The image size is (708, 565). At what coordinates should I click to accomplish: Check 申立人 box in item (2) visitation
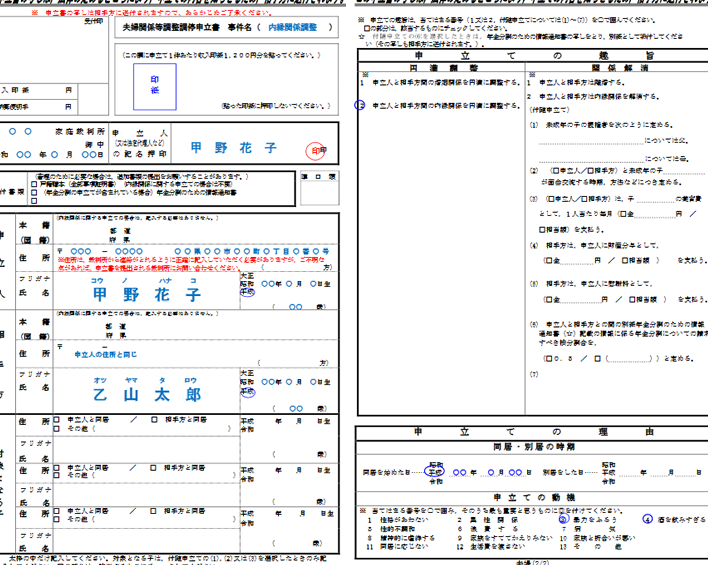pos(555,171)
